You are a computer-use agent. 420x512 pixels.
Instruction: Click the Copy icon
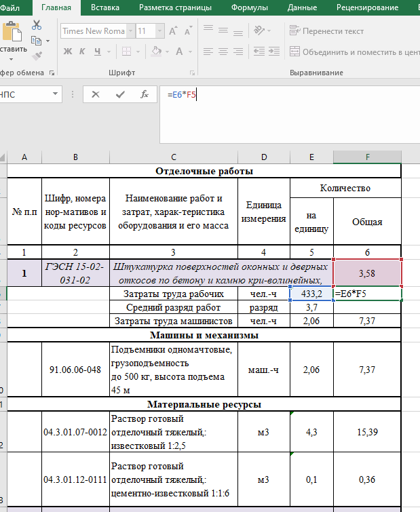[36, 41]
